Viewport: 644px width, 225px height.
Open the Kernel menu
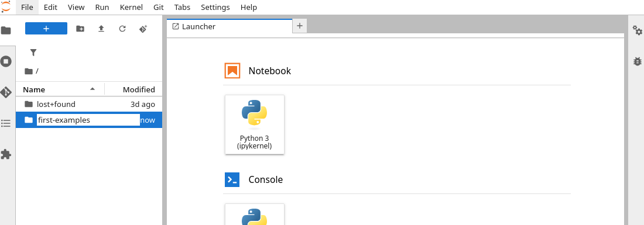click(x=131, y=8)
